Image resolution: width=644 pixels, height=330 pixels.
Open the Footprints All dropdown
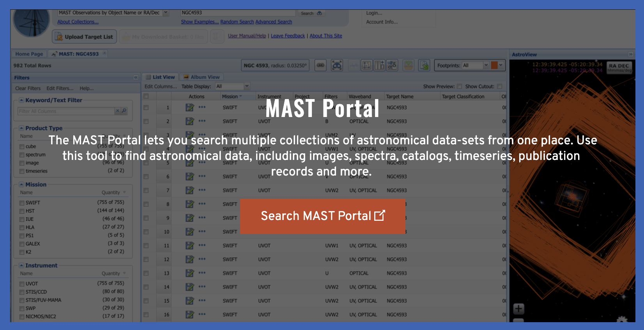point(486,65)
